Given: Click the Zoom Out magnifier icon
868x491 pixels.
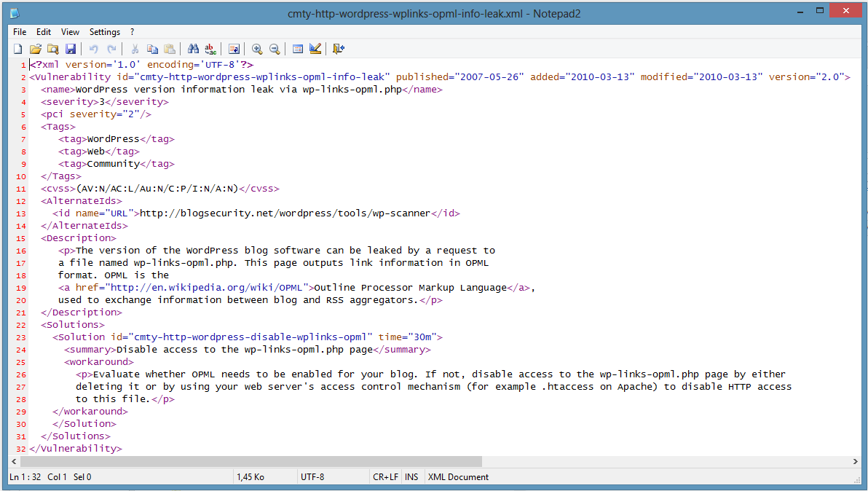Looking at the screenshot, I should click(x=275, y=49).
